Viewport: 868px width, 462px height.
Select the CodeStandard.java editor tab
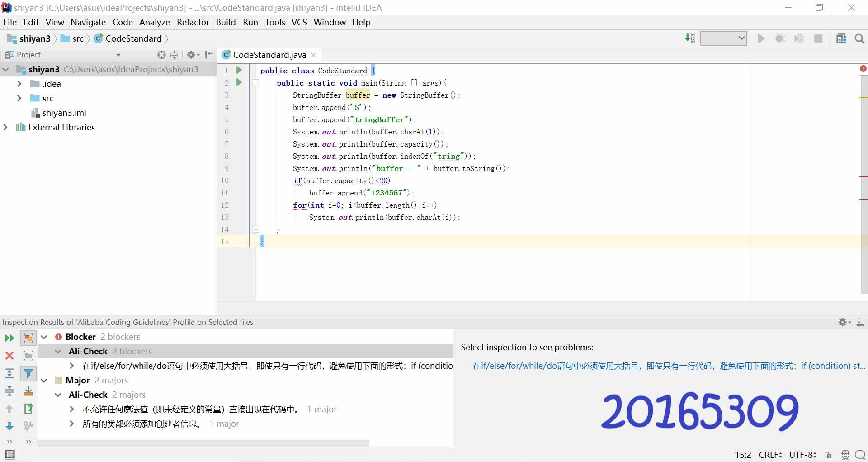[269, 55]
